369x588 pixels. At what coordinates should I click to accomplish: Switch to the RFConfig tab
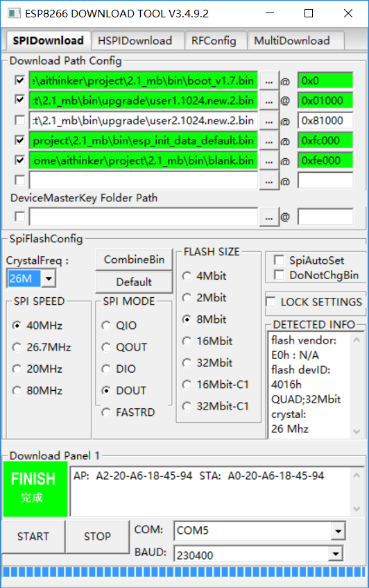pyautogui.click(x=214, y=40)
